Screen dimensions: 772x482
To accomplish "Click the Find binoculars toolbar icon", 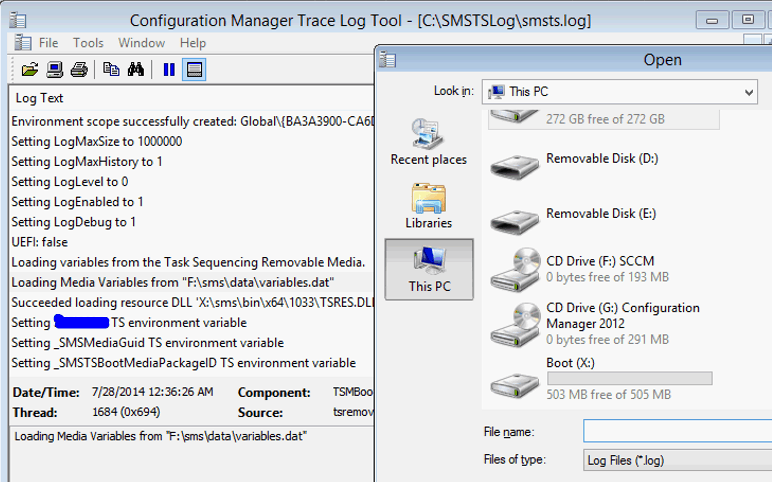I will [x=136, y=69].
